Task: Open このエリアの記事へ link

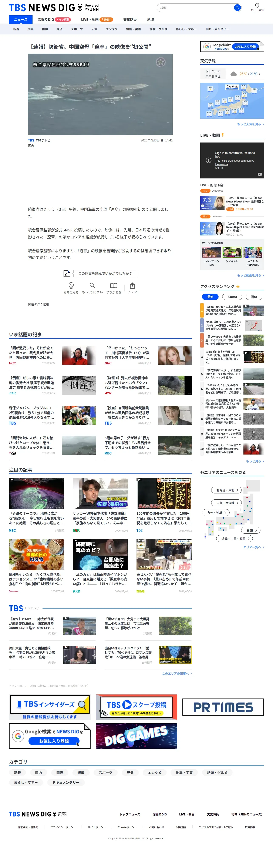Action: [x=177, y=673]
